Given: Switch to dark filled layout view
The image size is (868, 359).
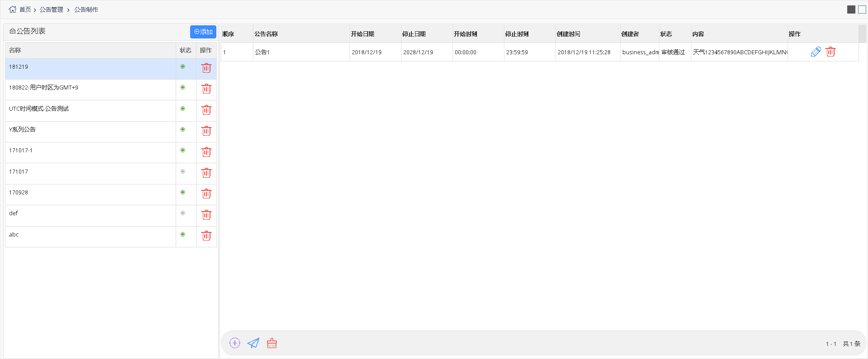Looking at the screenshot, I should 851,9.
